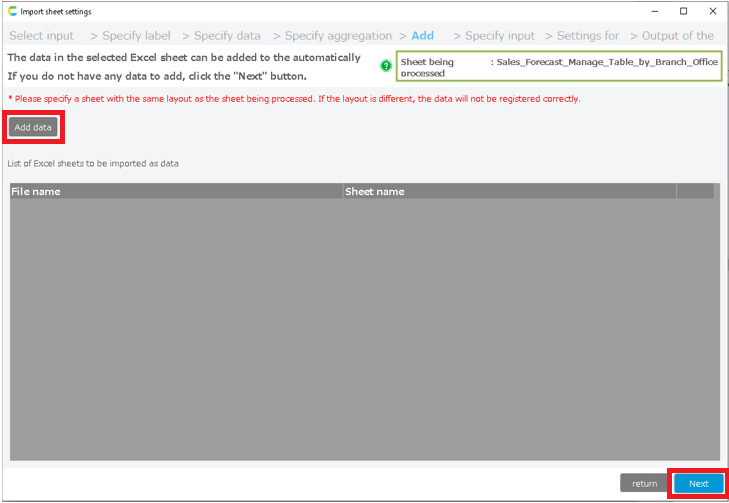This screenshot has width=729, height=503.
Task: Go to the Select input step
Action: click(x=41, y=35)
